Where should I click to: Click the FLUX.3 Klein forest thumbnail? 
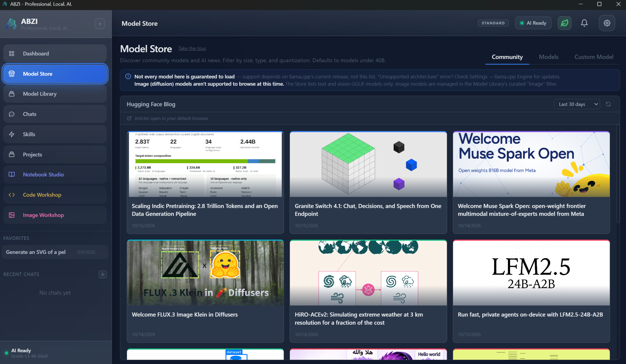205,273
